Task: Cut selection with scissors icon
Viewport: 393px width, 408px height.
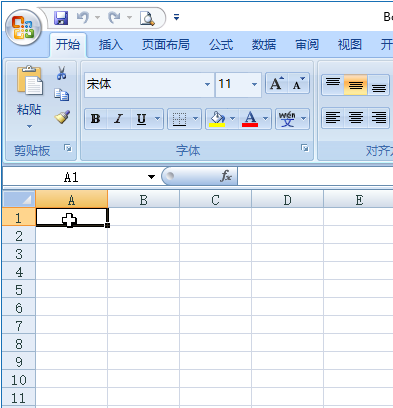Action: [62, 73]
